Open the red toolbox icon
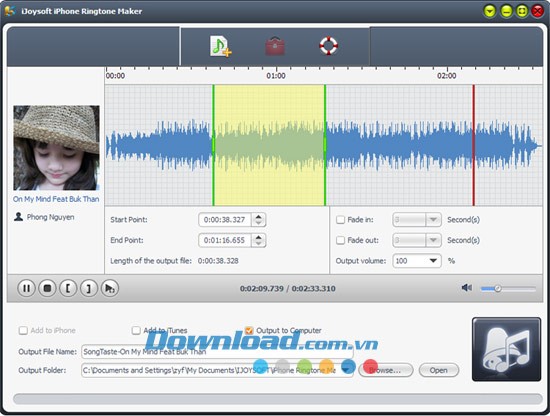This screenshot has width=550, height=416. point(275,46)
